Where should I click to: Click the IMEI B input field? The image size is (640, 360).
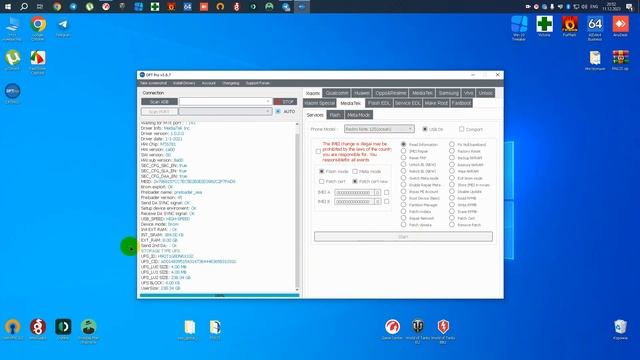click(354, 202)
